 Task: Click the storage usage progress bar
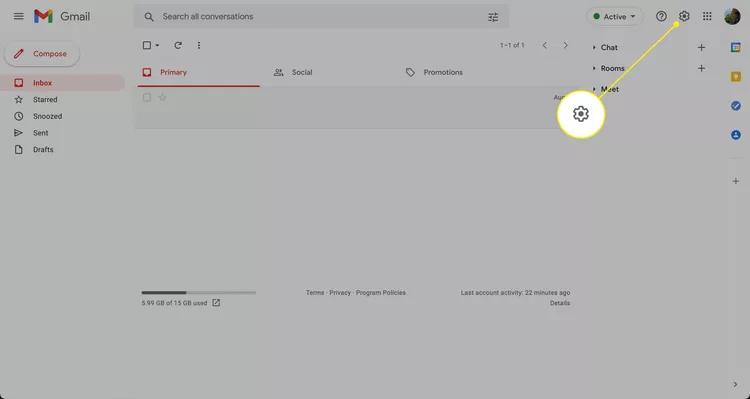(x=199, y=292)
